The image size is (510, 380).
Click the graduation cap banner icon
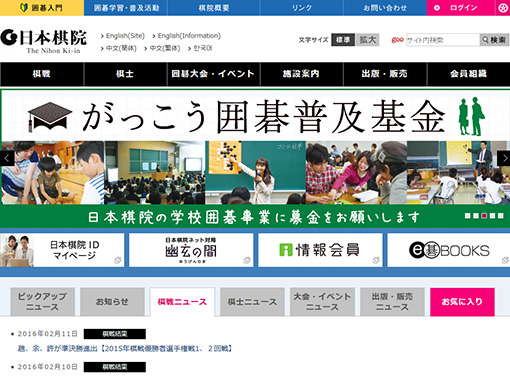(x=50, y=117)
